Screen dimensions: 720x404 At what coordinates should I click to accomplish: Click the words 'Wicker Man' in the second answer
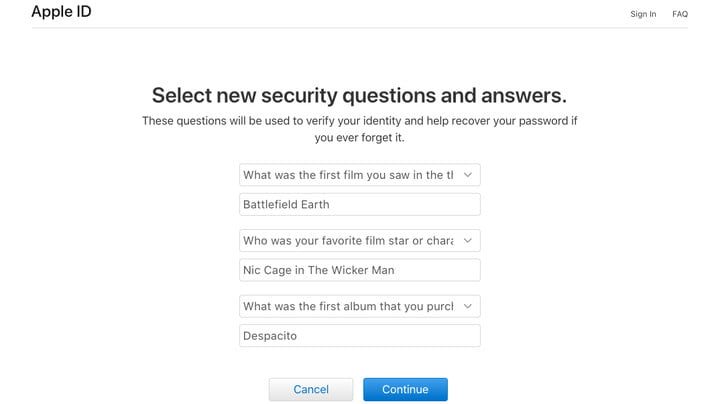(369, 270)
